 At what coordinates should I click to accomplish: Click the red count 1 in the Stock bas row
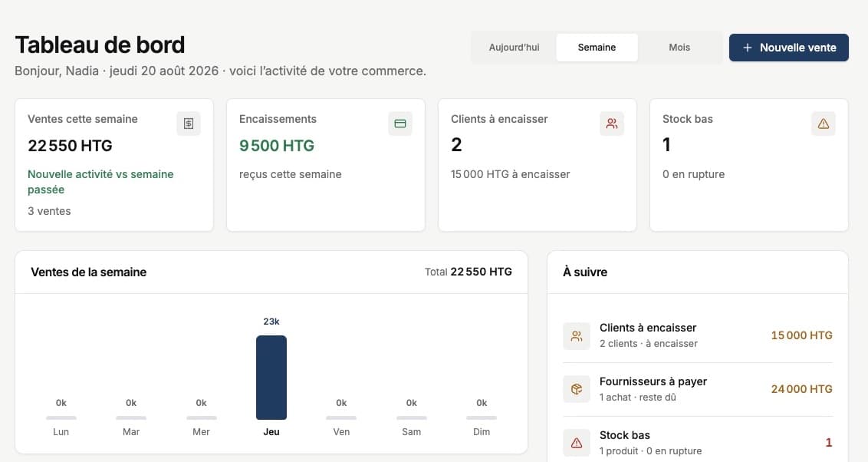(x=829, y=443)
